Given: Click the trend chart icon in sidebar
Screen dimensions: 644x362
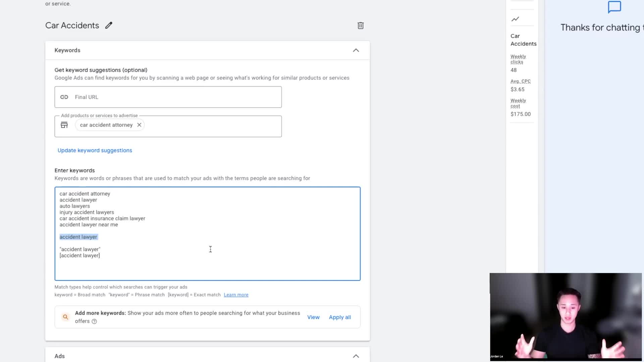Looking at the screenshot, I should (x=515, y=19).
